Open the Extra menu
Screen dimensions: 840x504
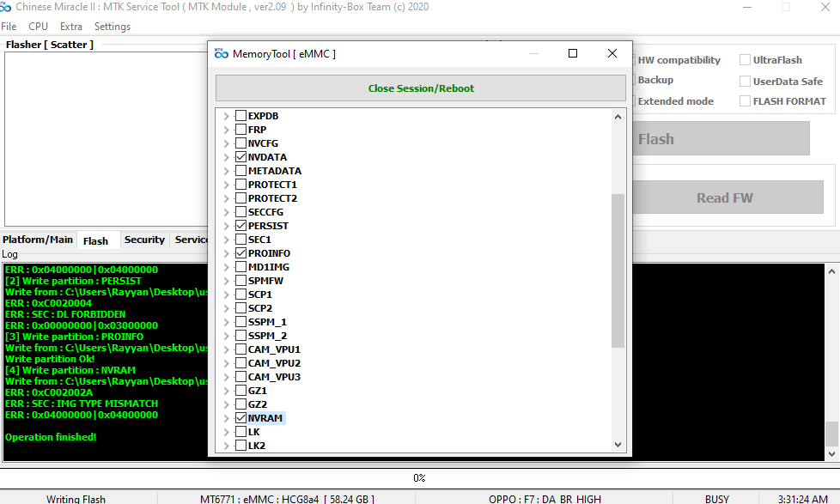tap(71, 27)
